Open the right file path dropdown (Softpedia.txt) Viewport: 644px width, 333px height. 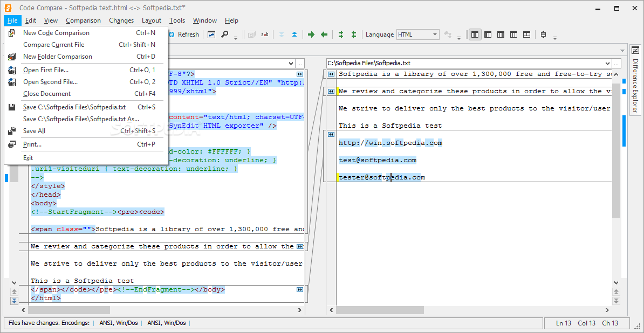coord(608,63)
